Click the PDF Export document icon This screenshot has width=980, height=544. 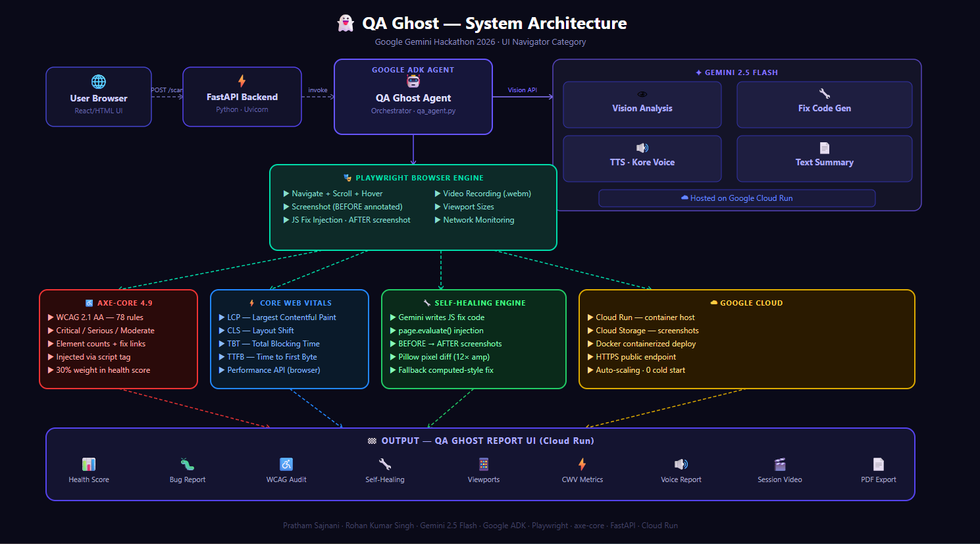[x=879, y=464]
